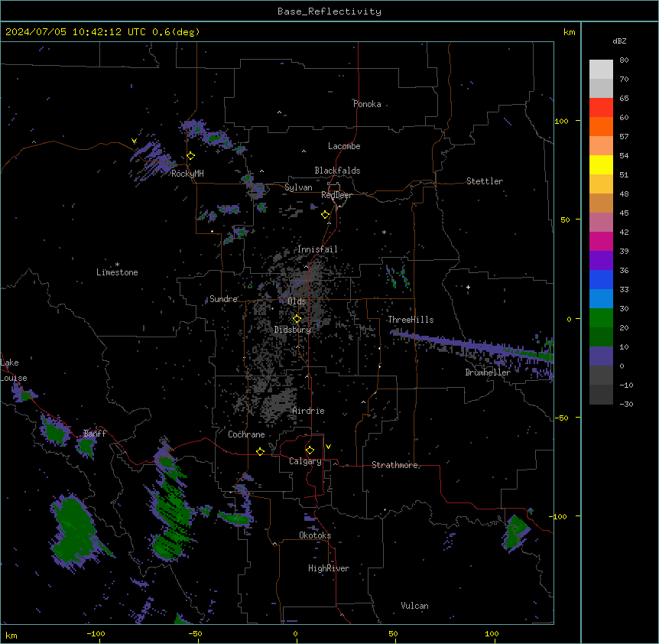The width and height of the screenshot is (659, 644).
Task: Click the Sundre city label
Action: 223,299
